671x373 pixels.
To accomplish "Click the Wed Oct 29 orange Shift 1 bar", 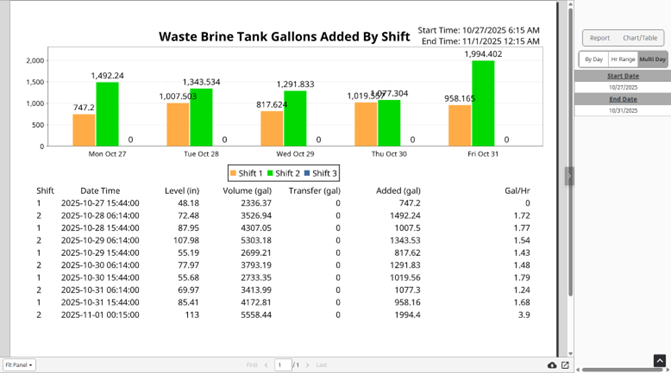I will [272, 129].
